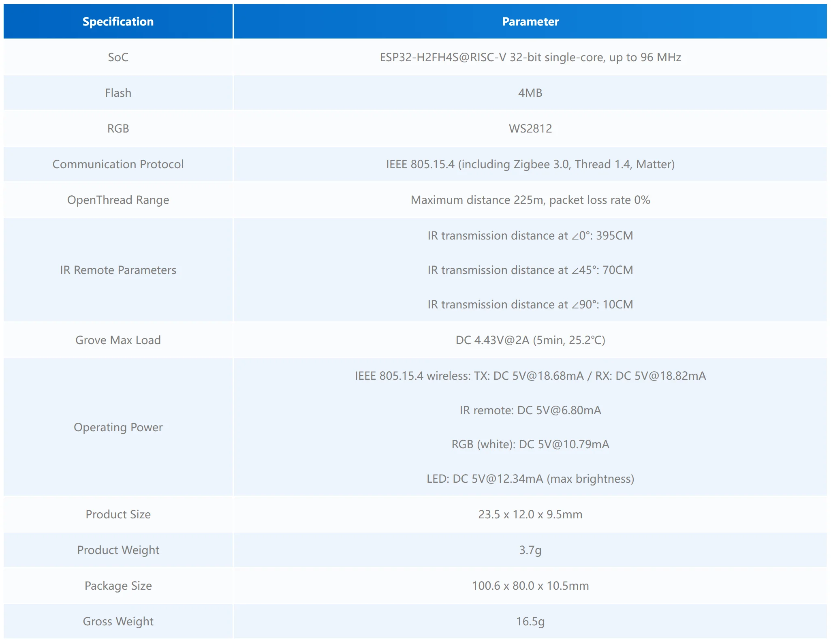Click the Maximum distance 225m text
The height and width of the screenshot is (644, 831).
coord(530,200)
